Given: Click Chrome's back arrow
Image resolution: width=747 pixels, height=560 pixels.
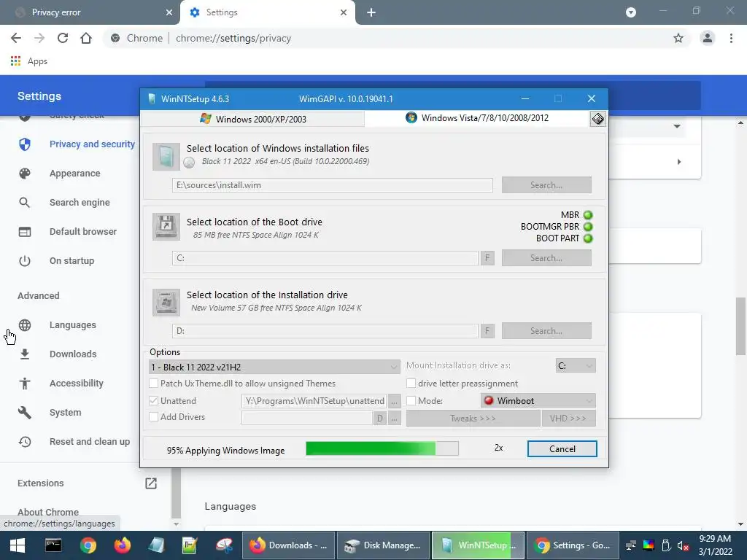Looking at the screenshot, I should (x=16, y=38).
